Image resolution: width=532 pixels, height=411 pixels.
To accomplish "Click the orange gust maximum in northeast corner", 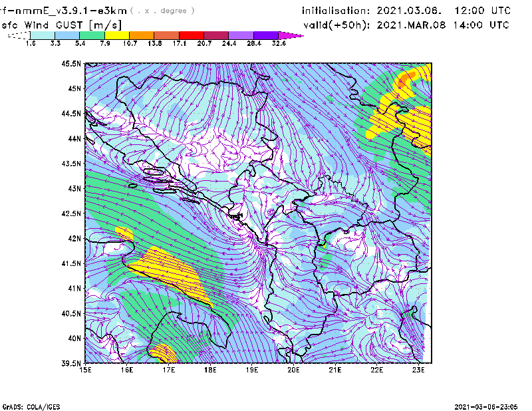I will point(406,79).
